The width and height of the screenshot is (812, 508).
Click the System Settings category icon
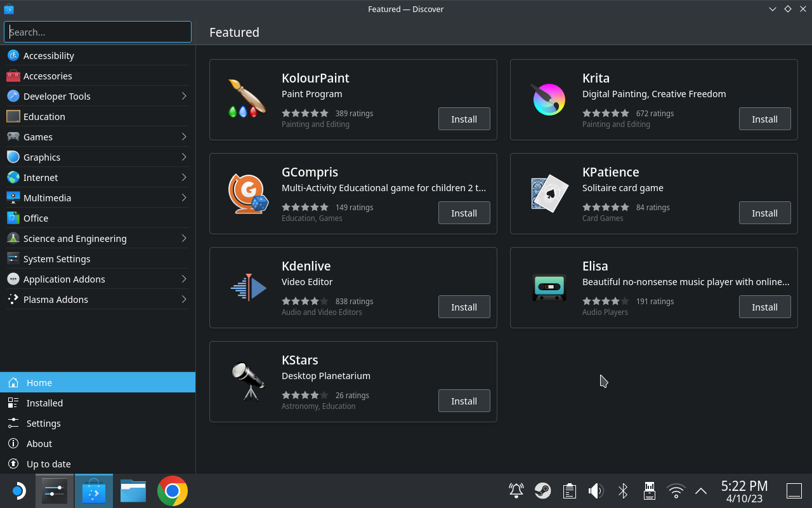[13, 259]
